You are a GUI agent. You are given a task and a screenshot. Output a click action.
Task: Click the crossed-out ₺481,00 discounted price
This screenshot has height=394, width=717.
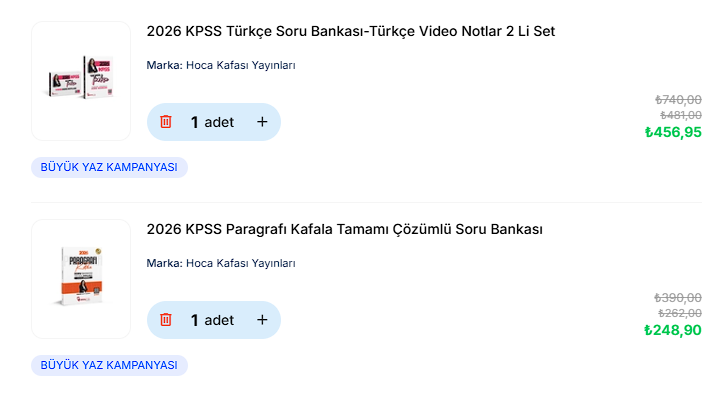(x=680, y=115)
